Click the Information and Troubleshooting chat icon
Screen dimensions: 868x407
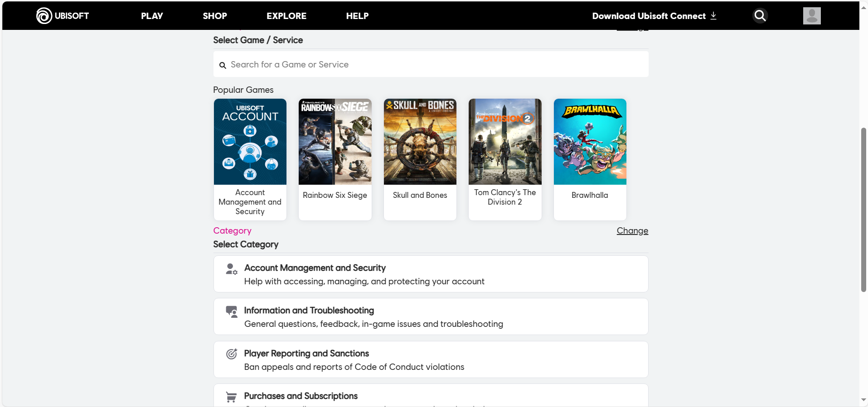[232, 311]
